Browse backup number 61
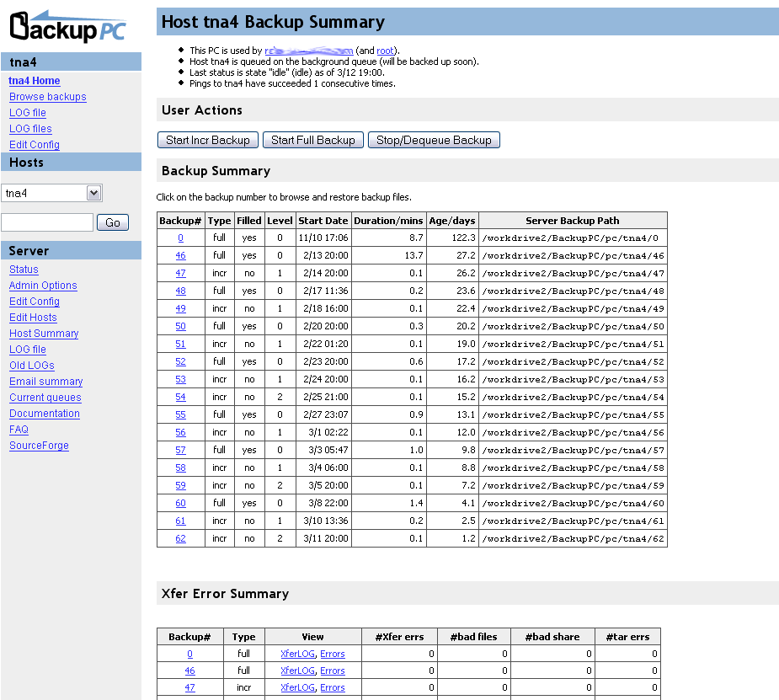The width and height of the screenshot is (779, 700). [180, 521]
